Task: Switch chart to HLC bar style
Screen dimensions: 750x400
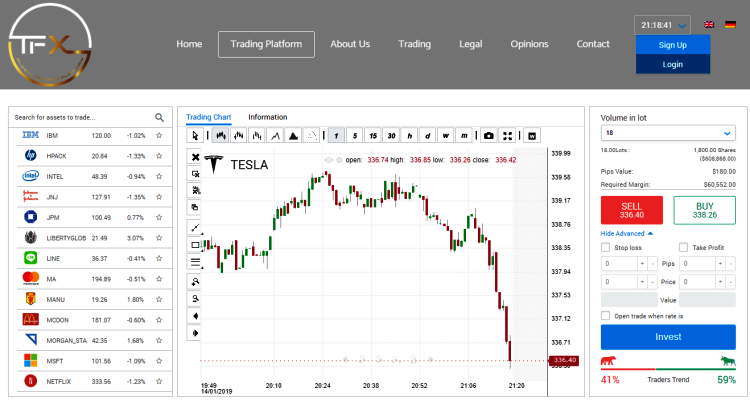Action: pos(257,136)
